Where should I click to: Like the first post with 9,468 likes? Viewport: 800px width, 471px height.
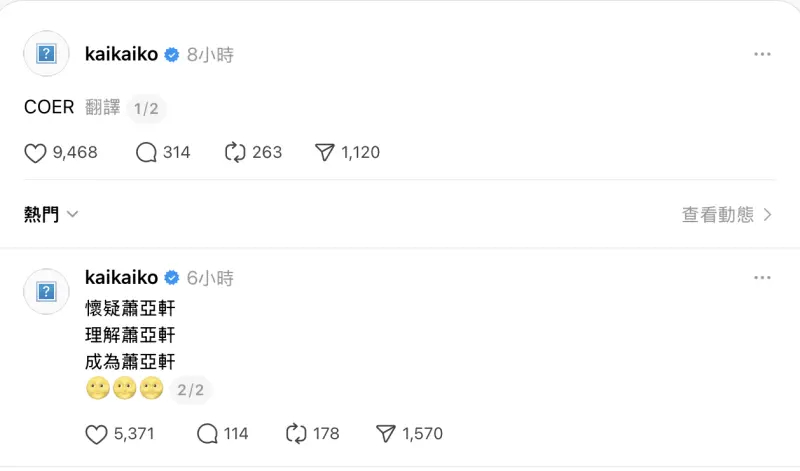click(x=36, y=153)
